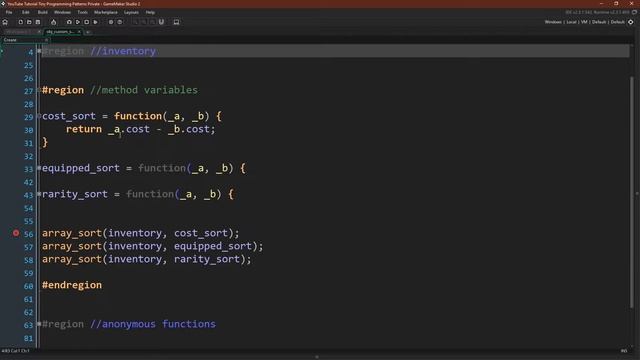
Task: Start the debugger with the Debug icon
Action: [x=69, y=22]
